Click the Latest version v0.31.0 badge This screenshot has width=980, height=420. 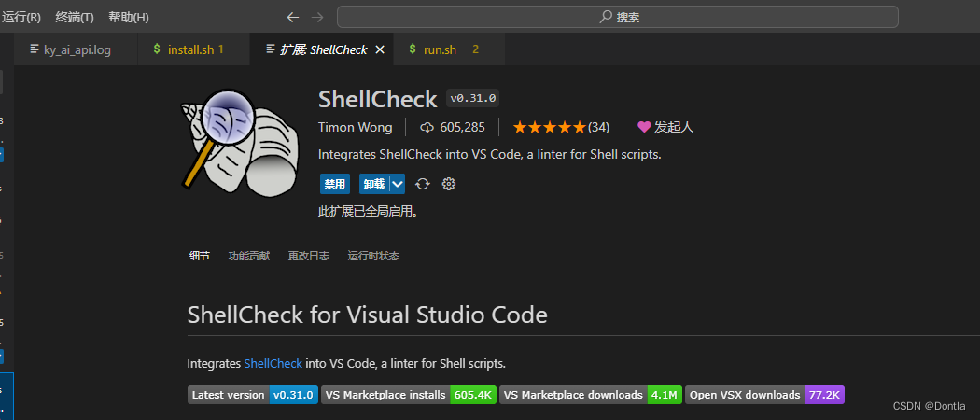253,395
